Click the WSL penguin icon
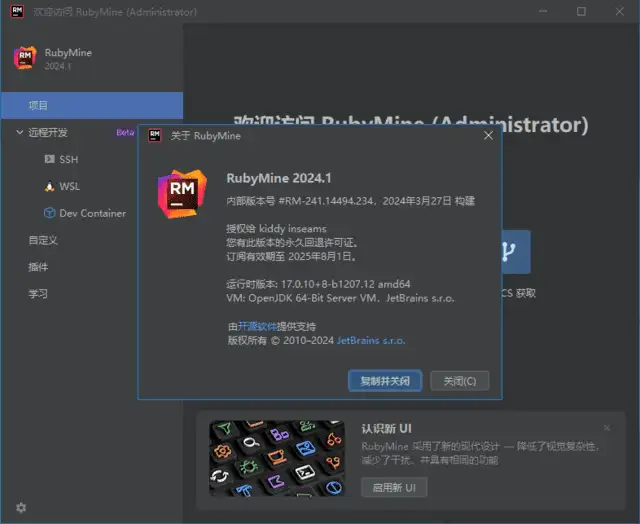This screenshot has width=640, height=524. (50, 186)
